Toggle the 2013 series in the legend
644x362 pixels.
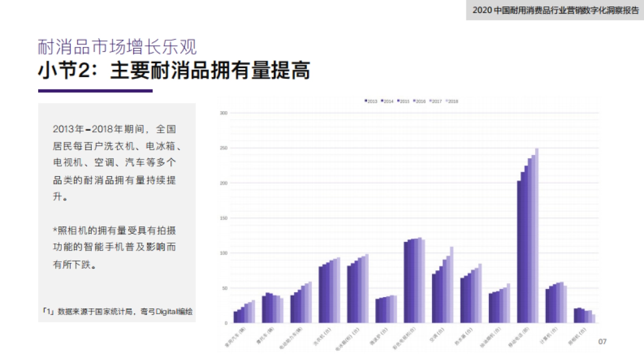click(369, 100)
